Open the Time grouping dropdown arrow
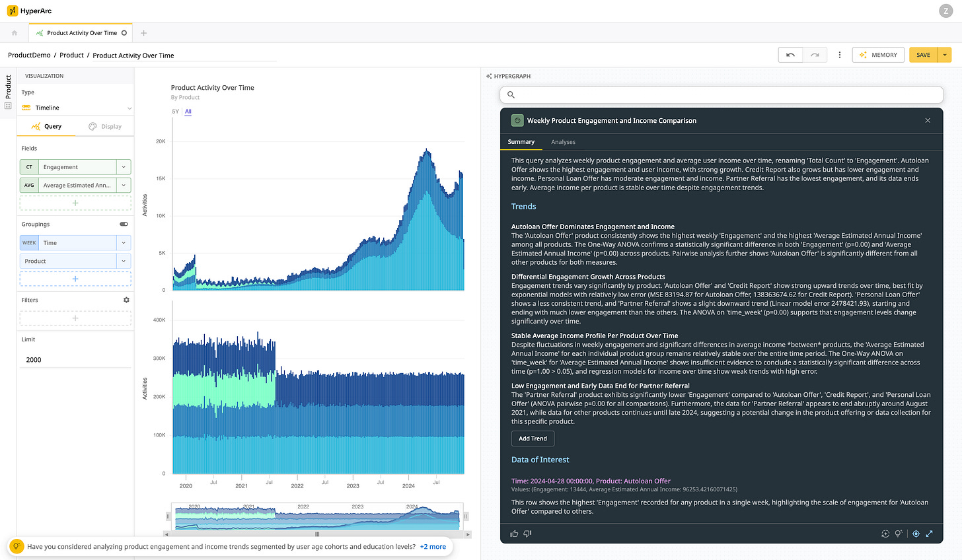Image resolution: width=962 pixels, height=560 pixels. [x=124, y=243]
